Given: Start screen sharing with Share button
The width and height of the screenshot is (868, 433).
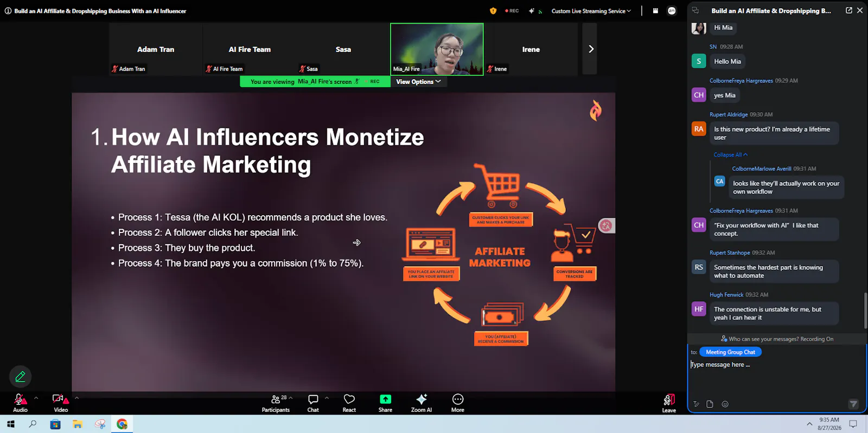Looking at the screenshot, I should click(385, 403).
